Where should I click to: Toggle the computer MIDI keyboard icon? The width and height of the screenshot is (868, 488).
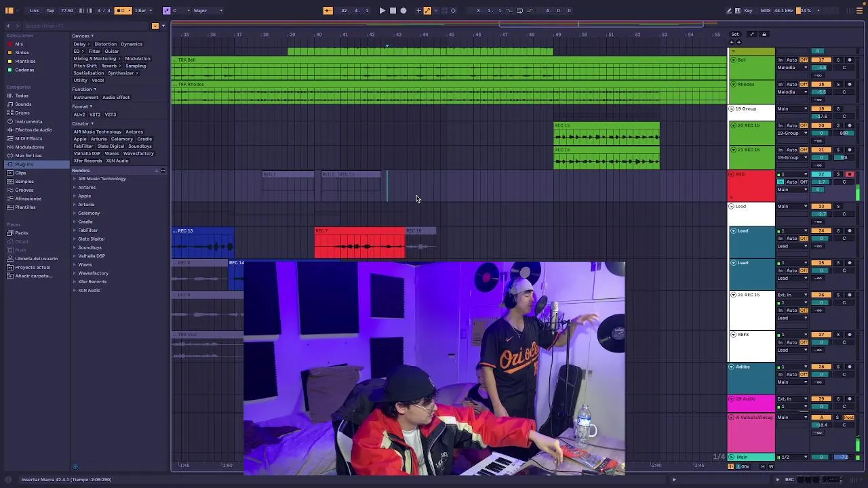(738, 10)
